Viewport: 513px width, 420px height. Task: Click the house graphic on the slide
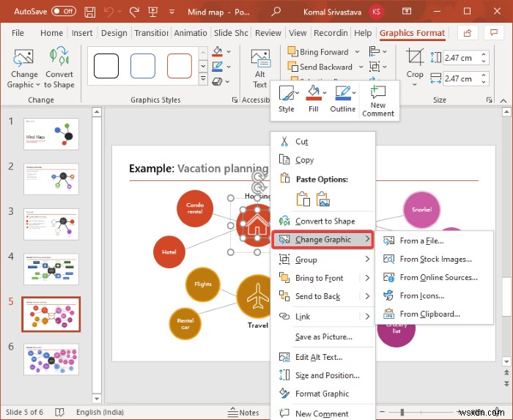256,225
